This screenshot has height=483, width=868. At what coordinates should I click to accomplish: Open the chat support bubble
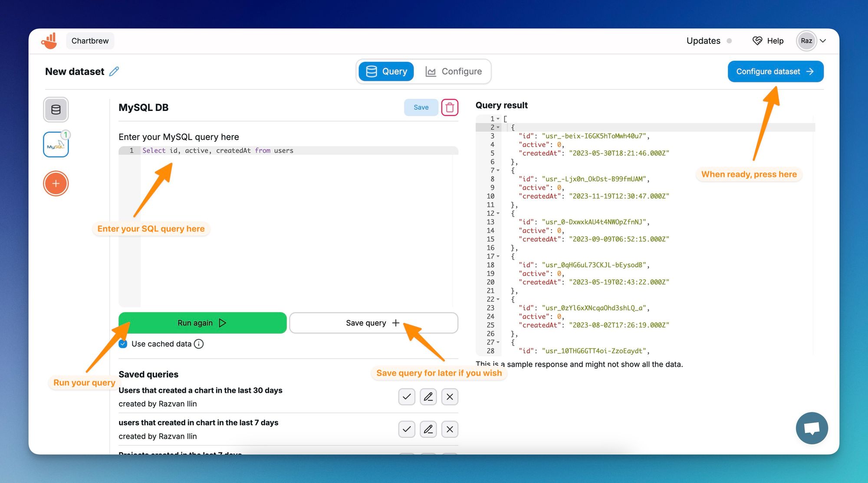coord(812,428)
